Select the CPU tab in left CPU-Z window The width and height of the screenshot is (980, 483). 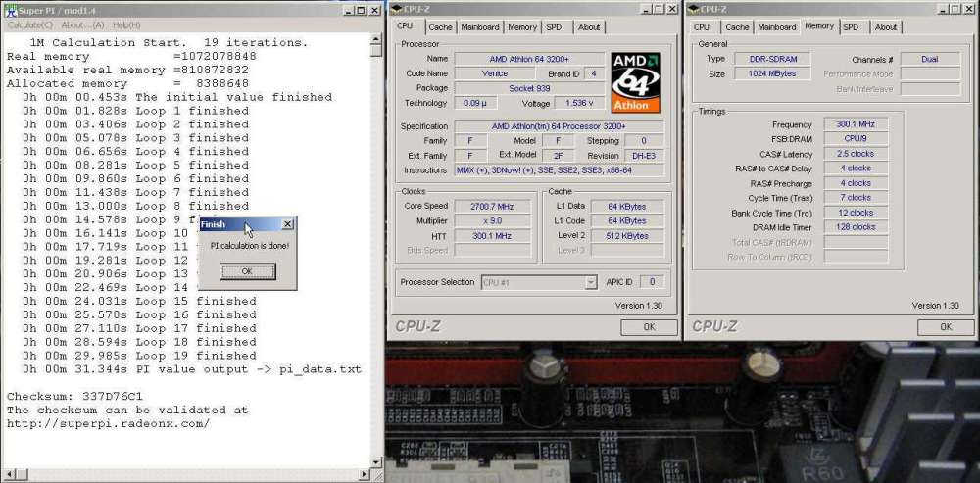(405, 26)
